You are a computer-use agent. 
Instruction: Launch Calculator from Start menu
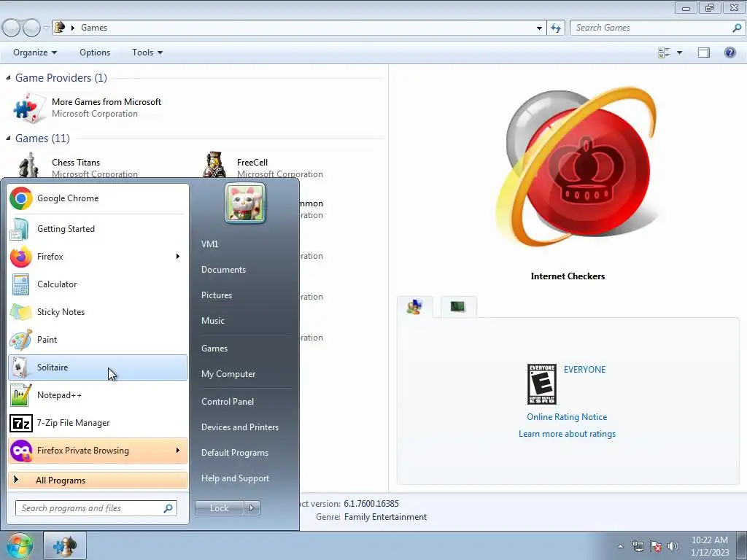[98, 284]
